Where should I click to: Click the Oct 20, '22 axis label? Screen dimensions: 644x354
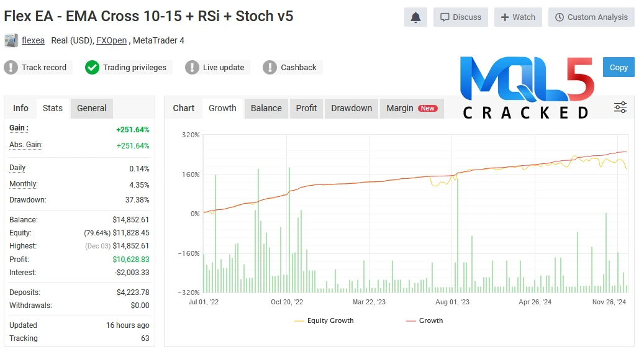coord(287,302)
